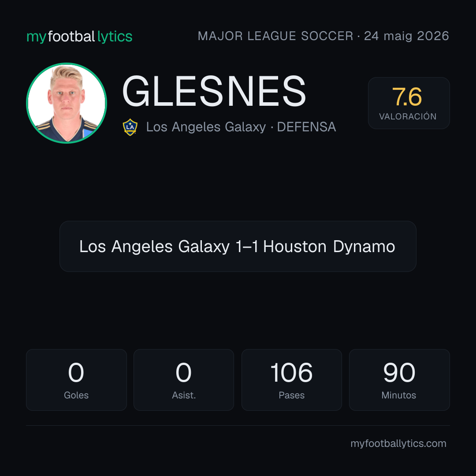Click the Los Angeles Galaxy team name
Viewport: 476px width, 476px height.
(x=206, y=127)
